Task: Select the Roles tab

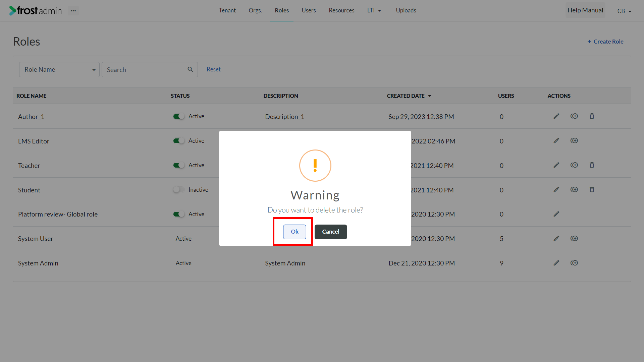Action: pyautogui.click(x=282, y=10)
